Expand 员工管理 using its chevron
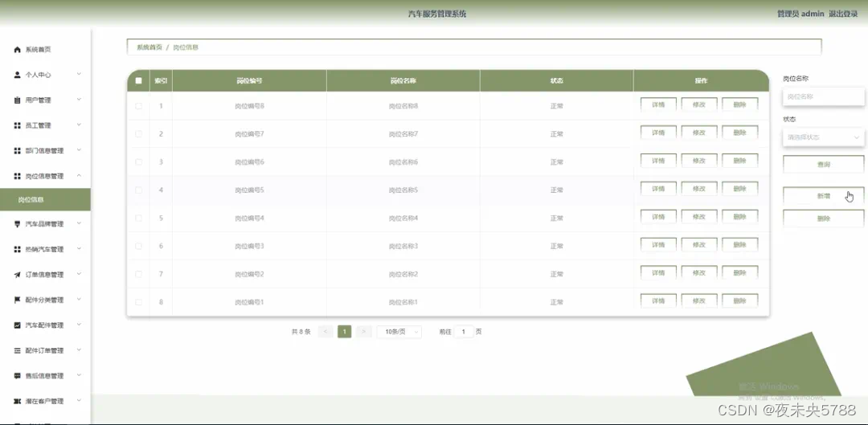The width and height of the screenshot is (868, 425). (x=79, y=125)
